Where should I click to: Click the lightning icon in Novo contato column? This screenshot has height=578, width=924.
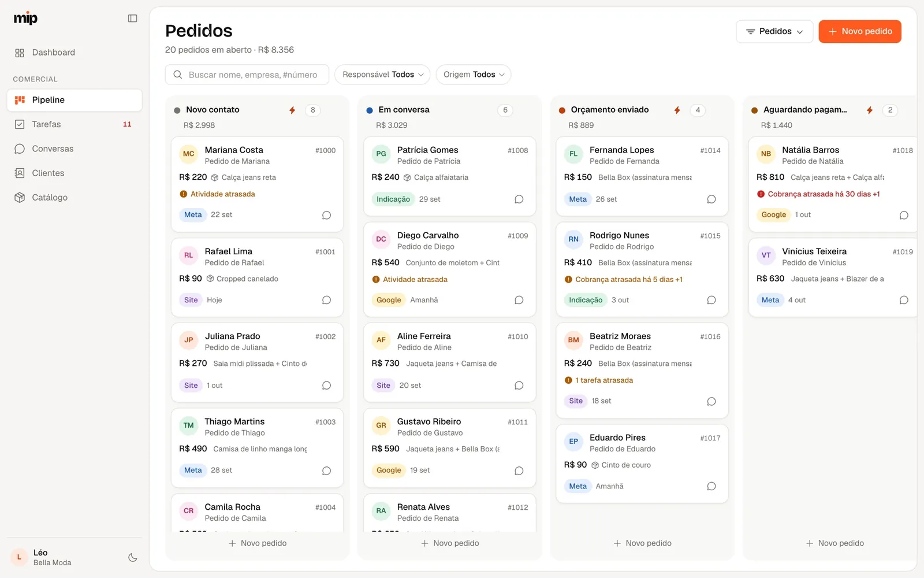[x=292, y=110]
